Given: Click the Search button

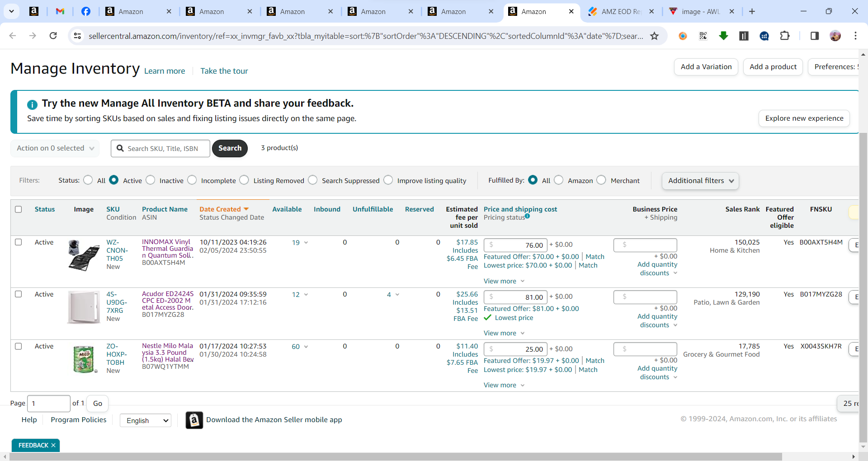Looking at the screenshot, I should click(x=230, y=148).
